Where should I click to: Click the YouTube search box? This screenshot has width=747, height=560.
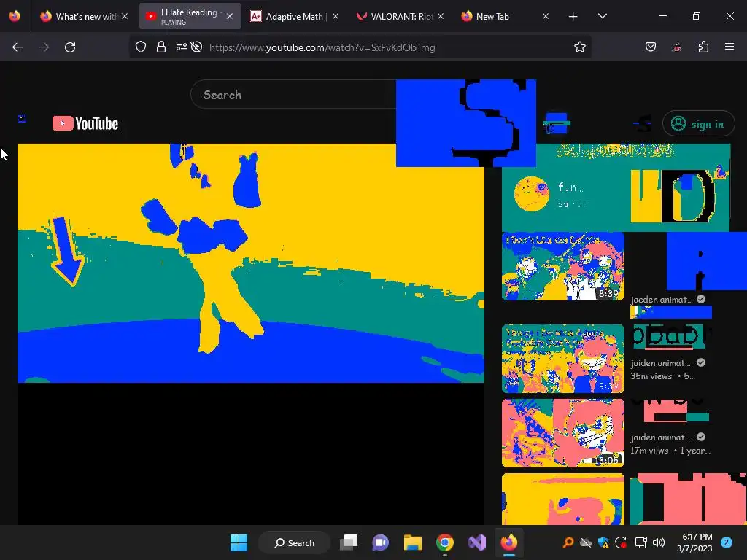293,95
